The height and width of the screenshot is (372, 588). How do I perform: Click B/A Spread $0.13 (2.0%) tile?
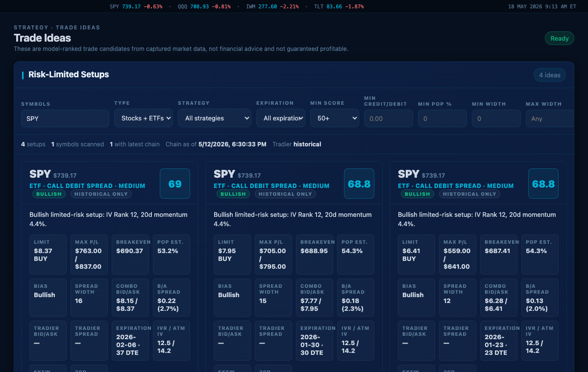tap(540, 298)
